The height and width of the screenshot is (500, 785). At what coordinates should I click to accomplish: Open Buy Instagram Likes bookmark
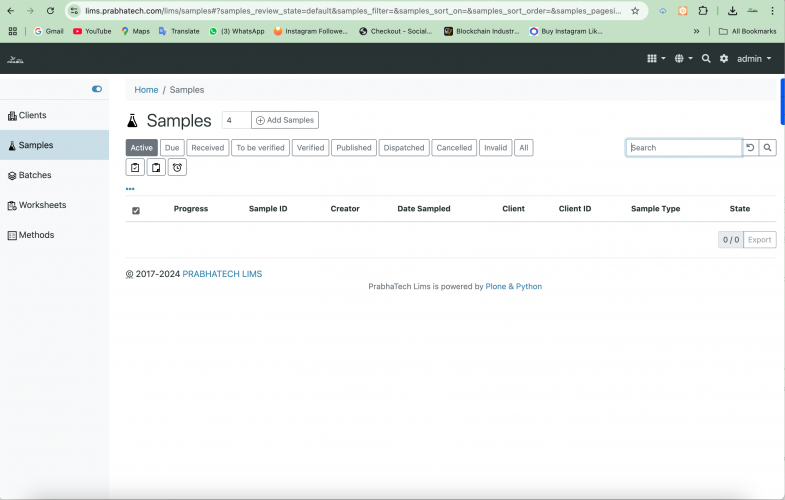click(x=566, y=31)
